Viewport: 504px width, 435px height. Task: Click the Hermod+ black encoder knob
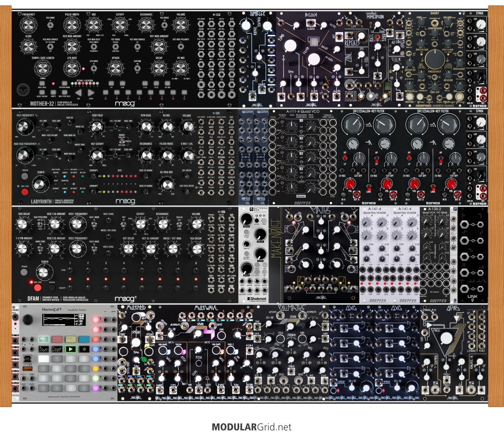point(27,321)
